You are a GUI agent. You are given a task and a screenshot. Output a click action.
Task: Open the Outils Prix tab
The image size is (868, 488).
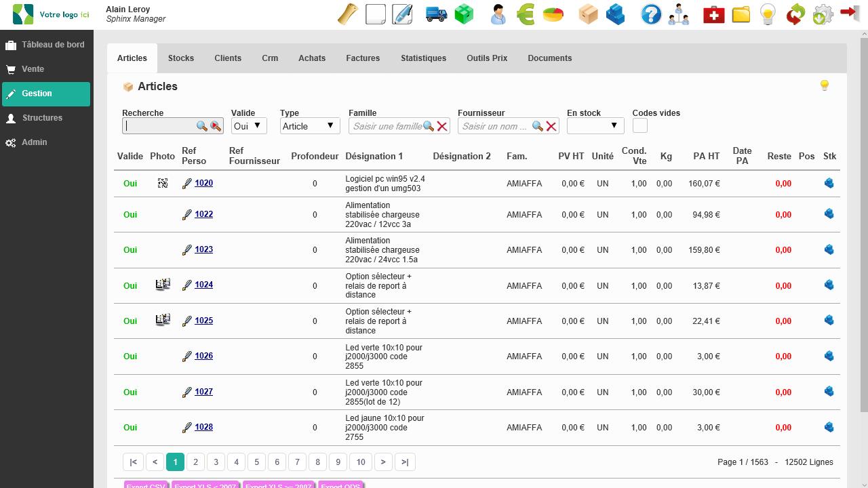(487, 58)
